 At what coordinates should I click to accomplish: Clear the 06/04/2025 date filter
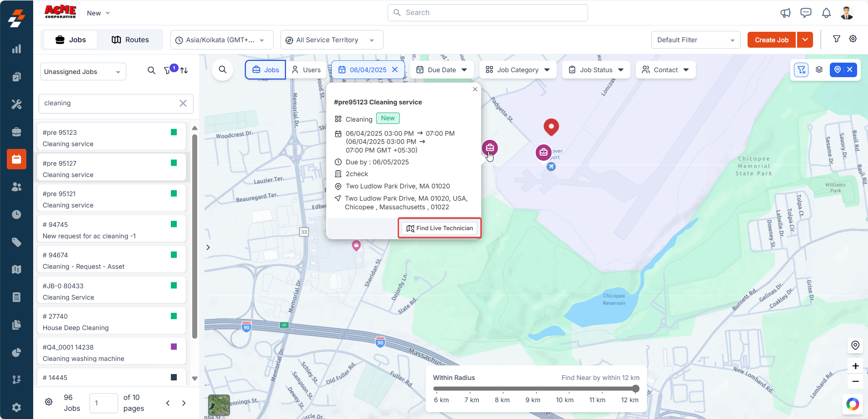pos(395,69)
